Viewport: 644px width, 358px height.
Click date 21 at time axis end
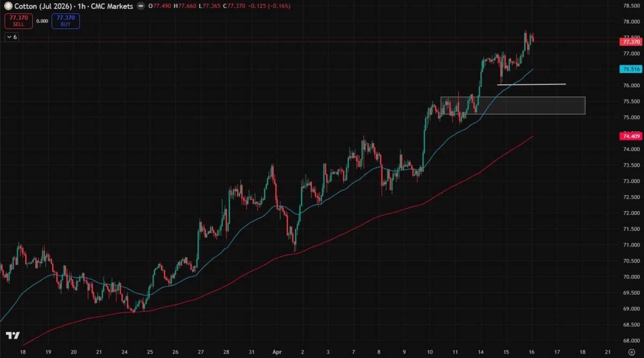click(x=608, y=352)
